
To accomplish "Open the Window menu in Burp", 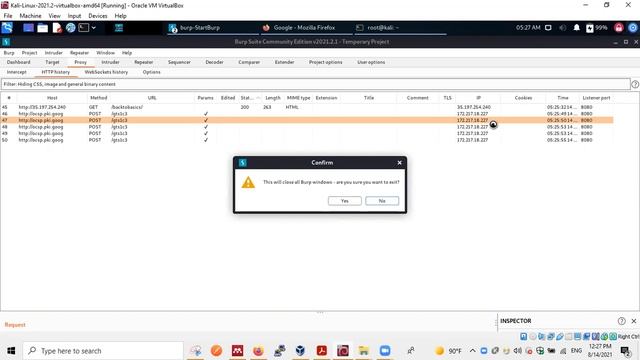I will click(x=105, y=53).
